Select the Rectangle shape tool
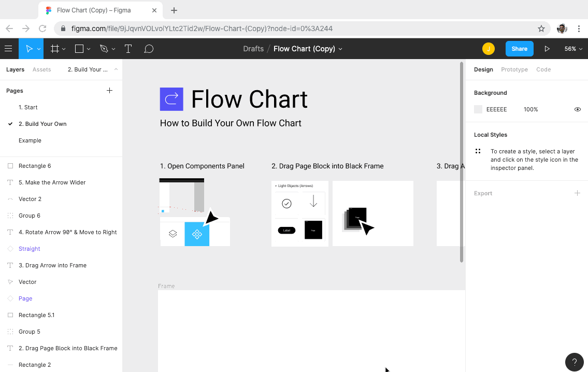This screenshot has height=372, width=588. pyautogui.click(x=79, y=49)
